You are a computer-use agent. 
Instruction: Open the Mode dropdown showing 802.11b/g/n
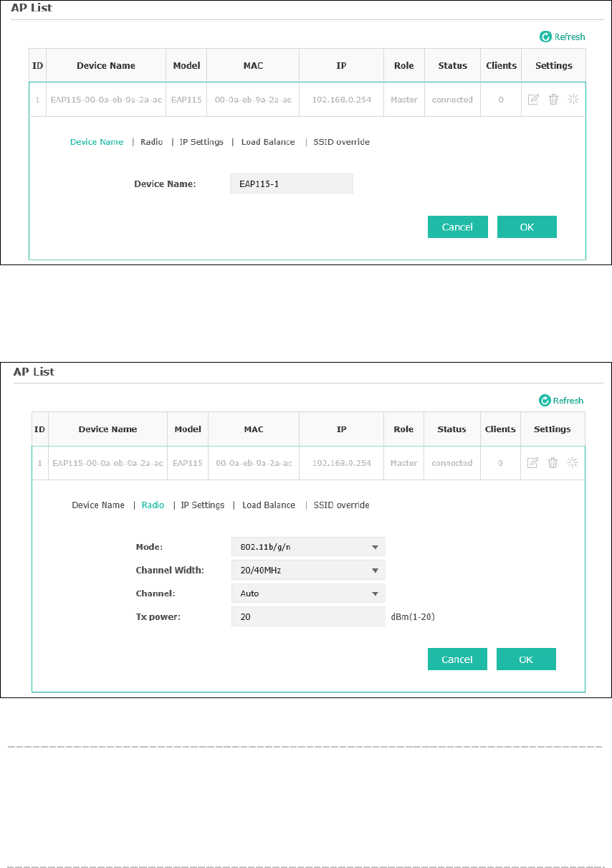[x=308, y=547]
